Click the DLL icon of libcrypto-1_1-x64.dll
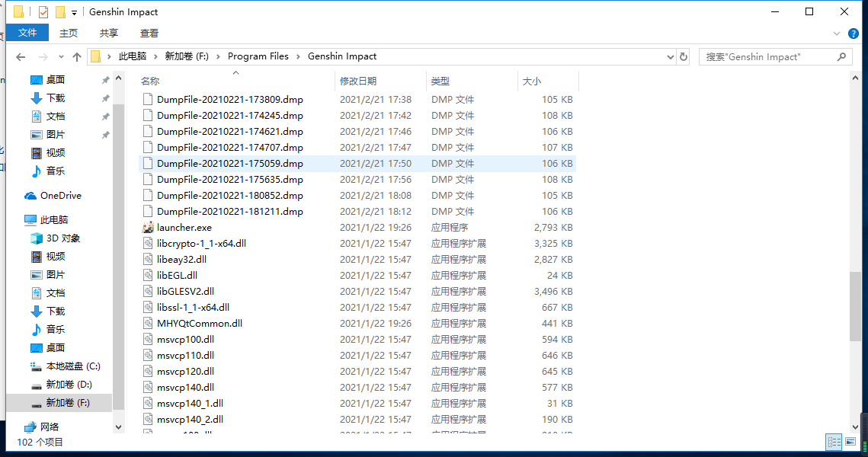 click(148, 244)
